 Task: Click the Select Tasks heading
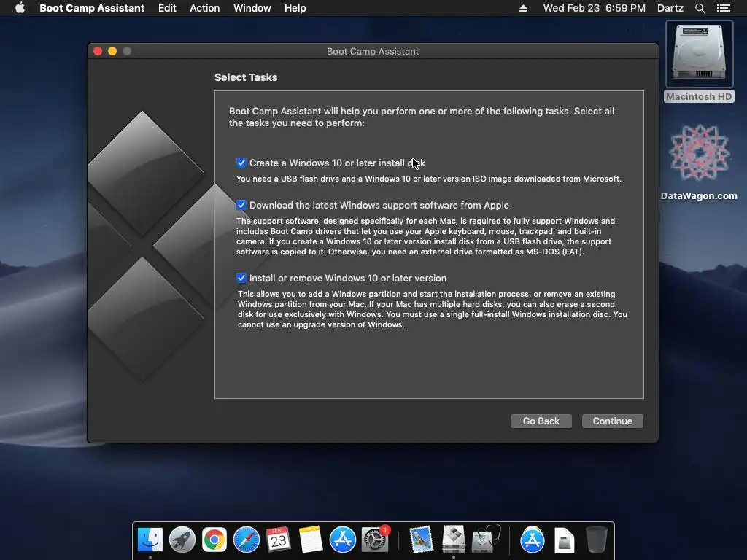click(x=246, y=77)
